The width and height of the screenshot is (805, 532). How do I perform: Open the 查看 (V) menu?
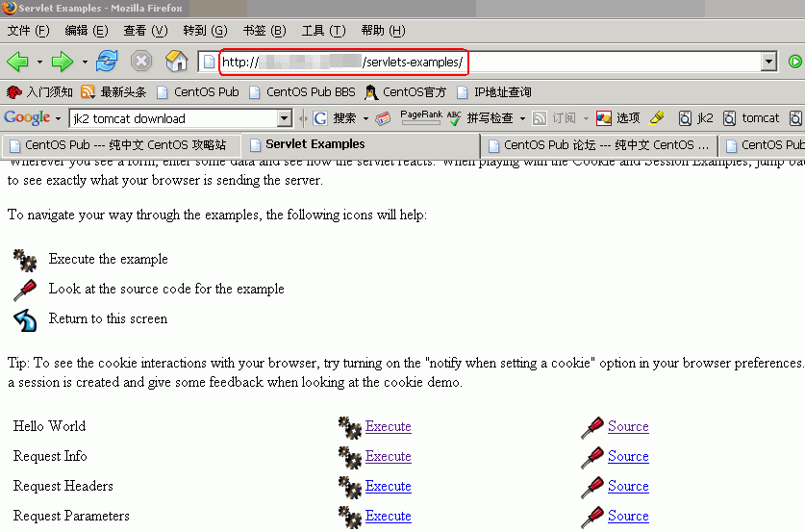145,31
